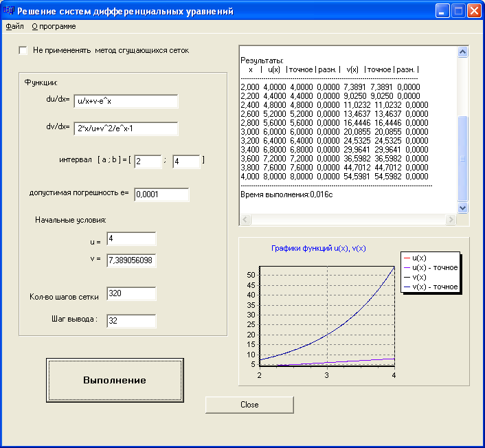Image resolution: width=485 pixels, height=448 pixels.
Task: Click the dv/dx function input field
Action: point(126,129)
